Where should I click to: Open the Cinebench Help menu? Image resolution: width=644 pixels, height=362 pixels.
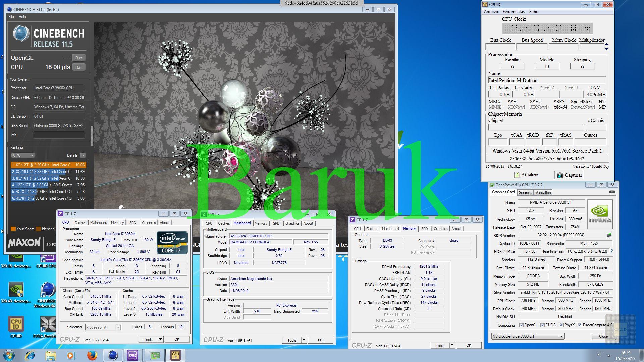(x=22, y=17)
